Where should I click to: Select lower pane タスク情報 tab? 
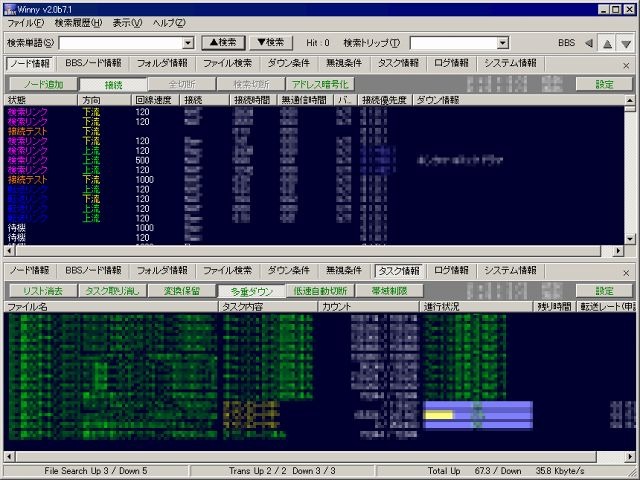[x=399, y=271]
